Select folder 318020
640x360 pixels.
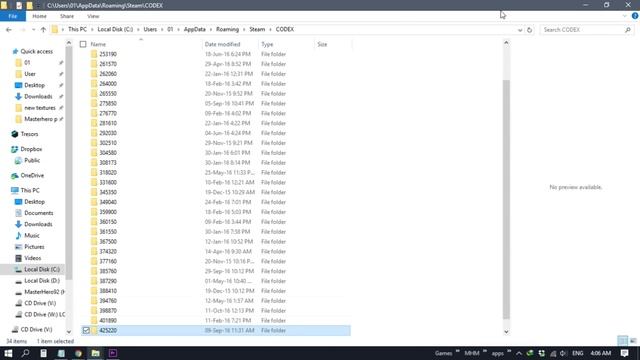click(108, 173)
